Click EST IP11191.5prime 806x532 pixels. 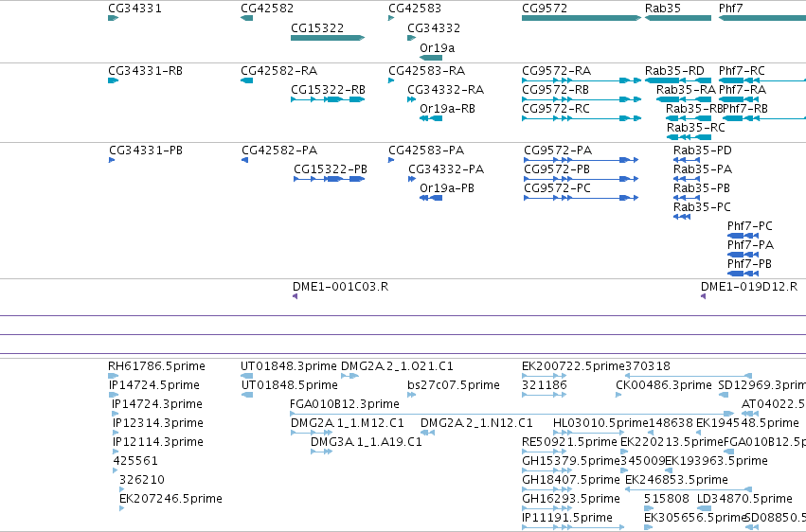[x=567, y=518]
